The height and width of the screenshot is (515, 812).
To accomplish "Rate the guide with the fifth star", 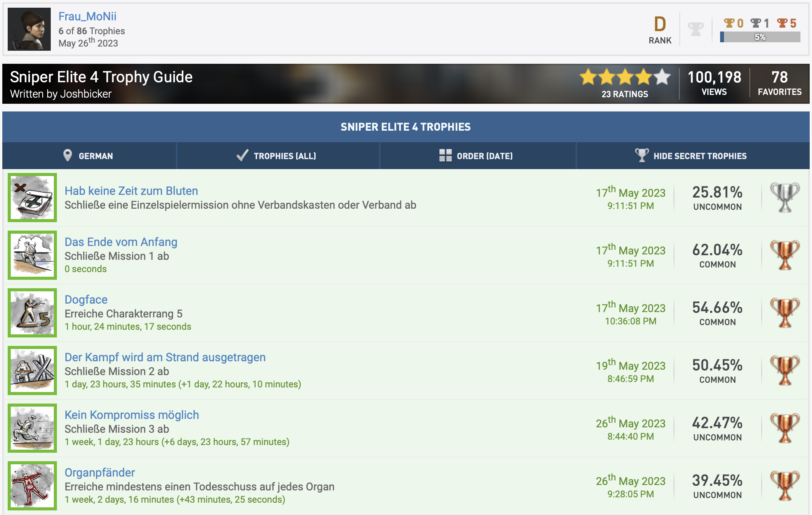I will (x=662, y=77).
